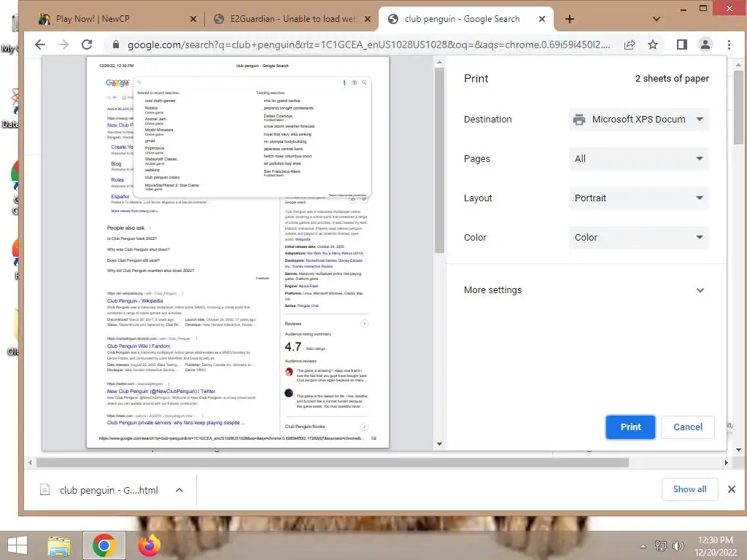Expand More settings in print dialog
The image size is (747, 560).
584,290
